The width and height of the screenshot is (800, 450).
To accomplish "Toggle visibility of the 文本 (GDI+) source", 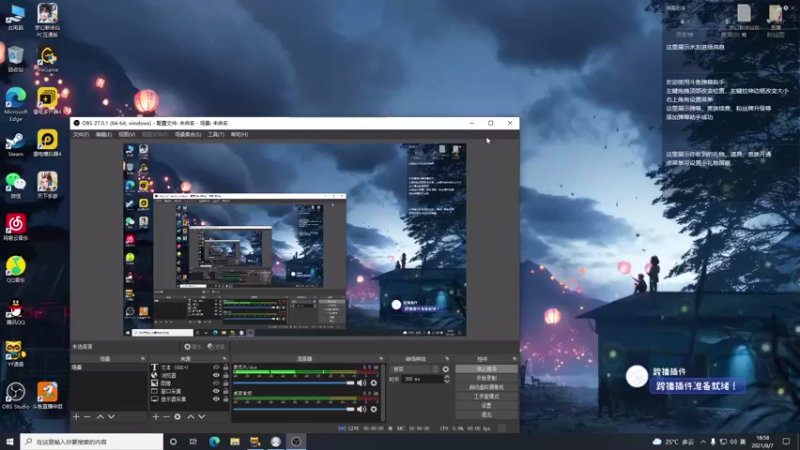I will point(216,367).
